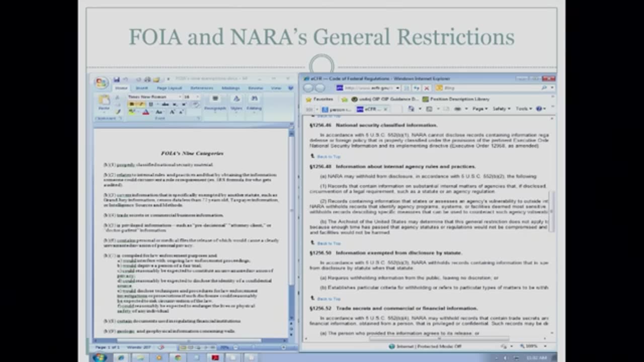
Task: Toggle strikethrough text in Word
Action: 165,104
